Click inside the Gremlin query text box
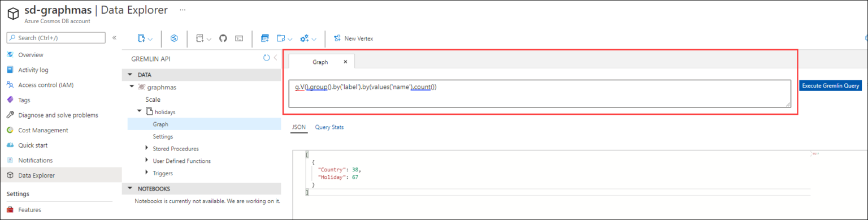The width and height of the screenshot is (868, 220). coord(540,93)
